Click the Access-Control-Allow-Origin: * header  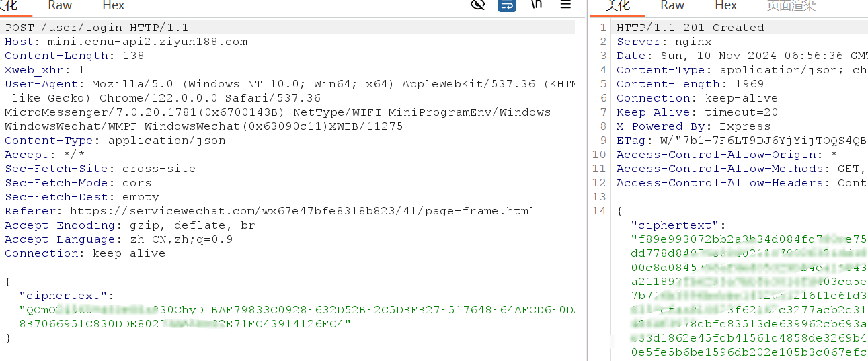coord(727,155)
